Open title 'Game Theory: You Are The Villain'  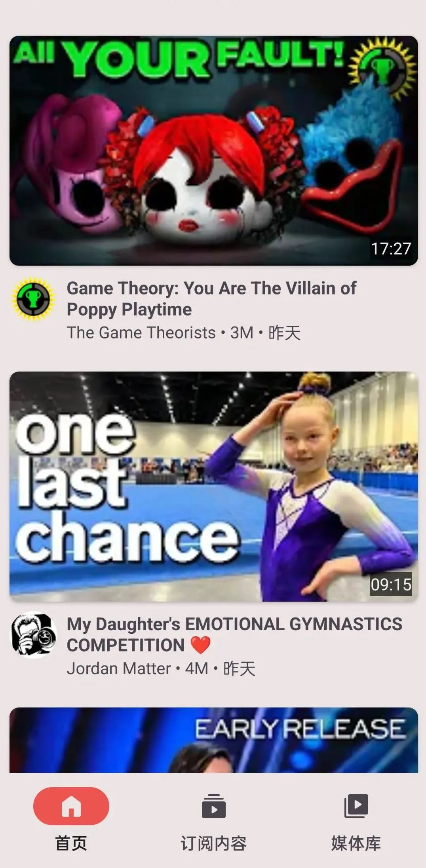(x=212, y=299)
